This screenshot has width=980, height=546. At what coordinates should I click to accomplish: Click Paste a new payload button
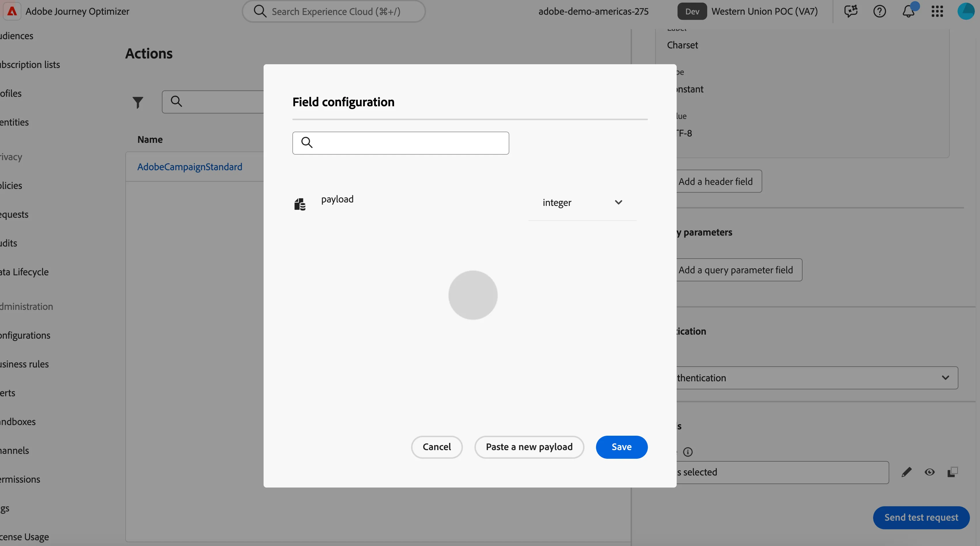coord(529,447)
